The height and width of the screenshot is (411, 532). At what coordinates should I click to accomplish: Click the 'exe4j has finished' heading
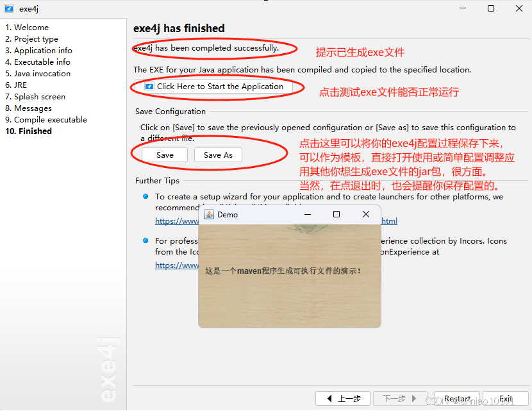point(179,28)
